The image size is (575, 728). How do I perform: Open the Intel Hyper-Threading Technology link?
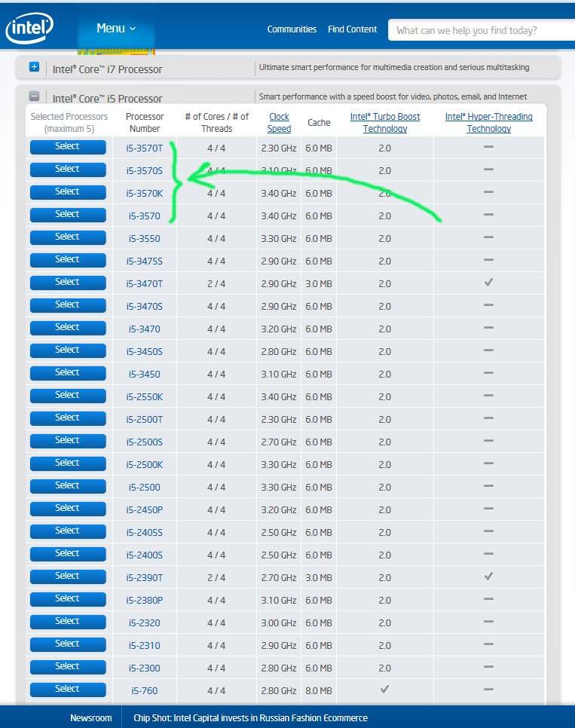coord(488,123)
